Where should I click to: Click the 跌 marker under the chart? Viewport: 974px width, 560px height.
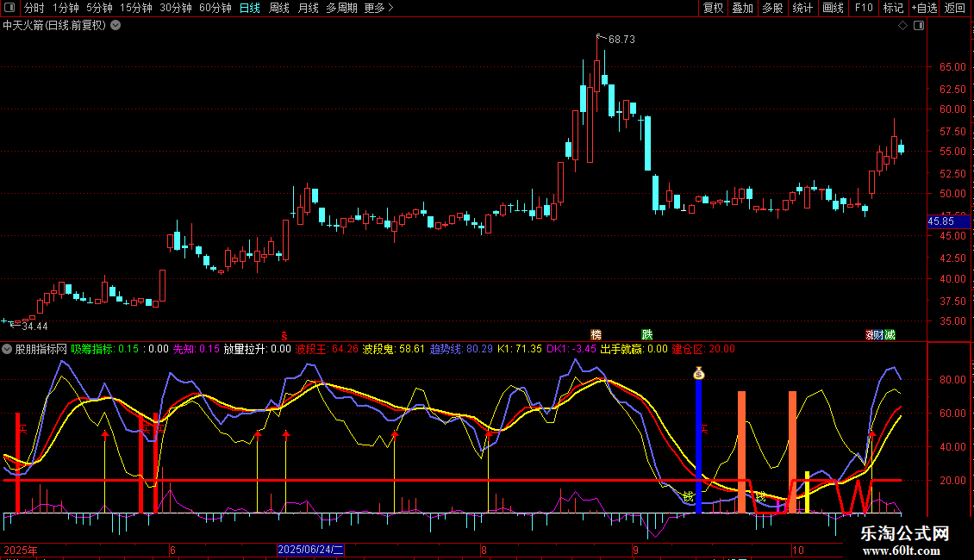click(x=646, y=334)
